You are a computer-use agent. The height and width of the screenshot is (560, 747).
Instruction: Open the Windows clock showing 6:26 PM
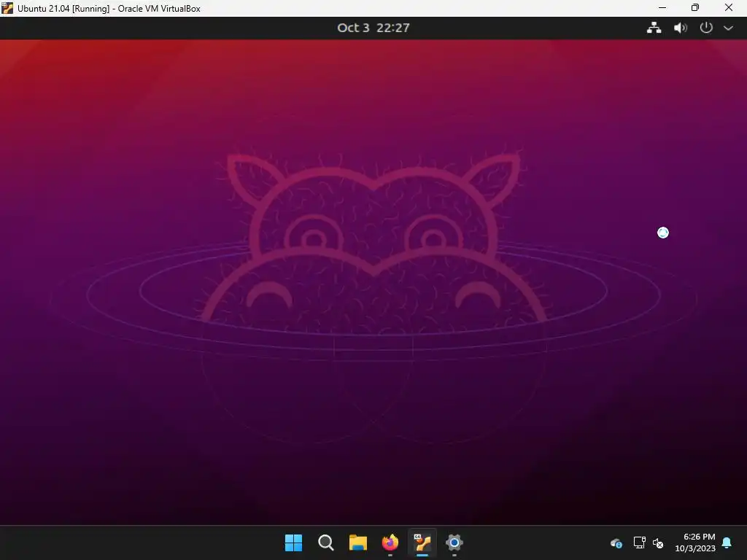click(x=695, y=542)
